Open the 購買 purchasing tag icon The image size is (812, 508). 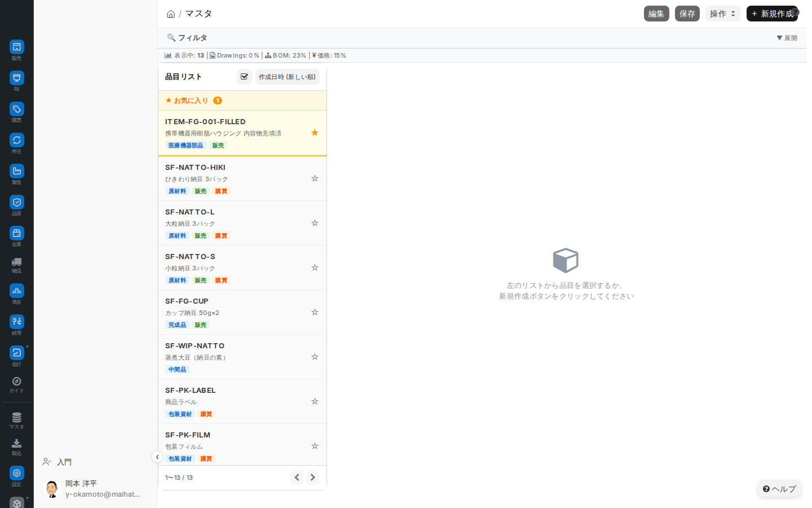point(17,109)
